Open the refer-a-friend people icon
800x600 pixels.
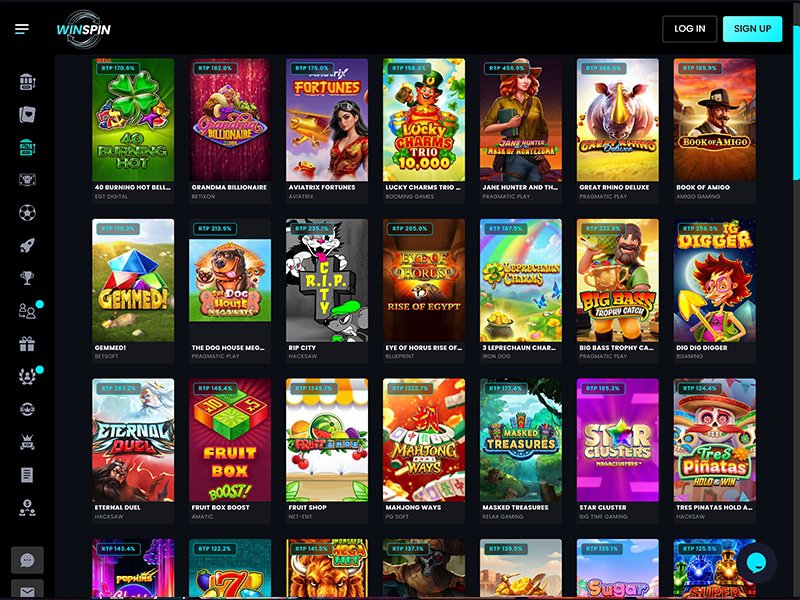(x=27, y=311)
